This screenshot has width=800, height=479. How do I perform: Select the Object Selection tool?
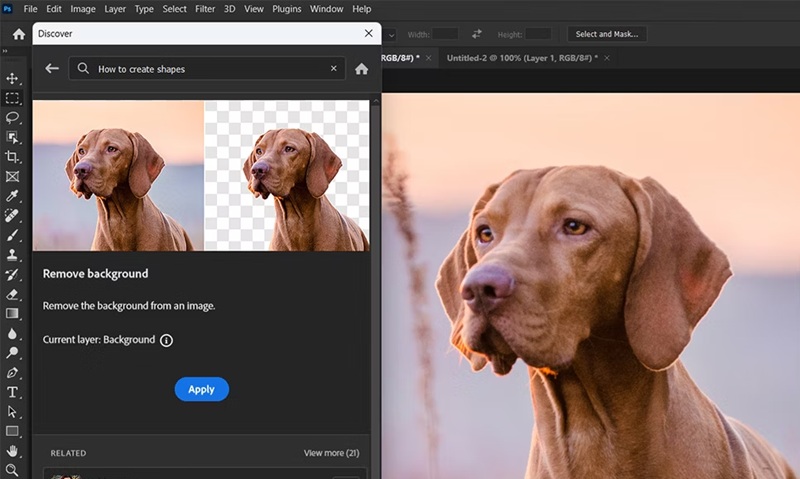click(x=12, y=137)
